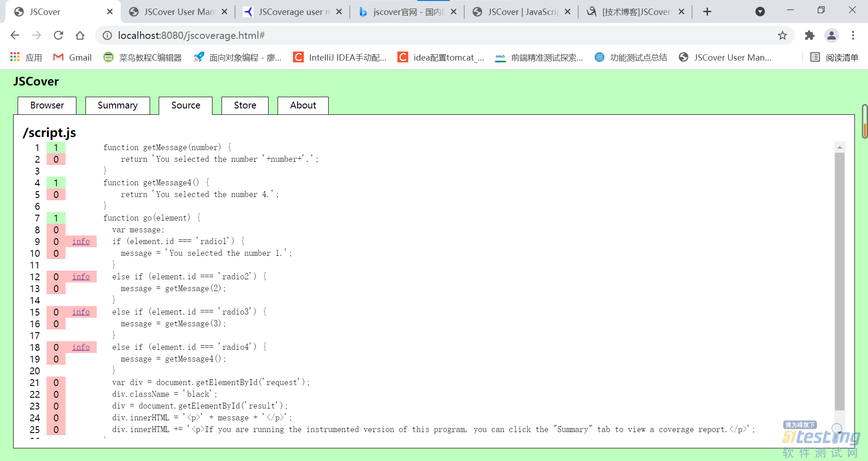The height and width of the screenshot is (461, 868).
Task: Click the 'function getMessage4() {' code line
Action: 156,183
